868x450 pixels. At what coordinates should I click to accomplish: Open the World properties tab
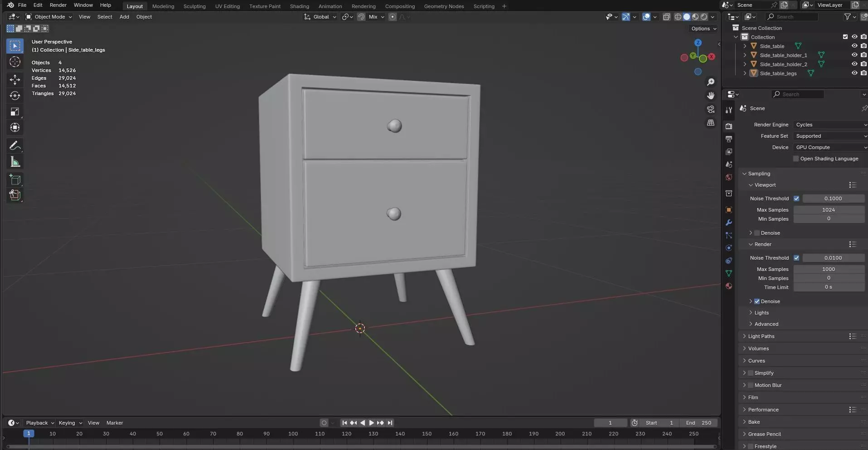[729, 177]
